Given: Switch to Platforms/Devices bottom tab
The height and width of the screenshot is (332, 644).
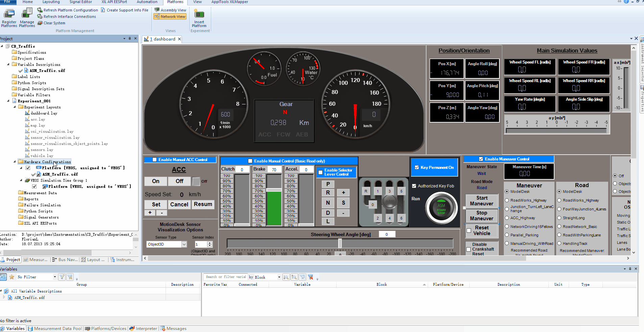Looking at the screenshot, I should (105, 328).
